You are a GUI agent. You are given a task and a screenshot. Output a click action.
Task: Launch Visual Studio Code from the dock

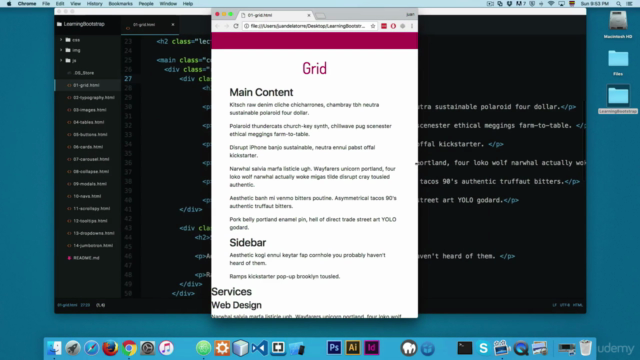tap(259, 348)
